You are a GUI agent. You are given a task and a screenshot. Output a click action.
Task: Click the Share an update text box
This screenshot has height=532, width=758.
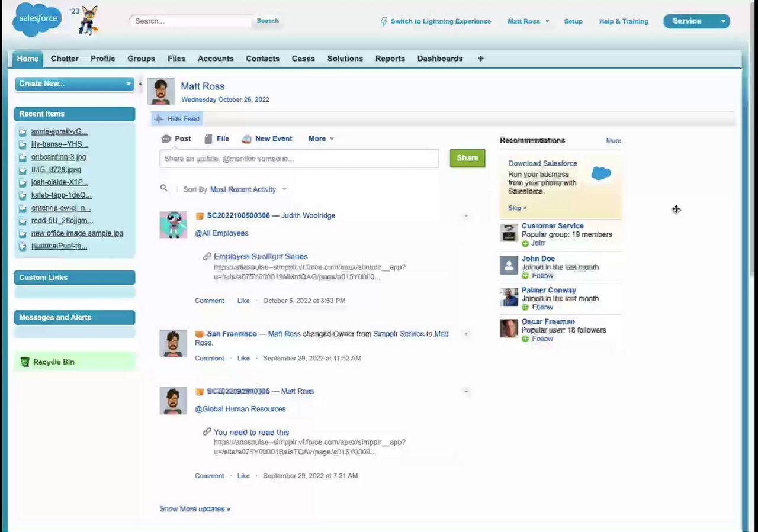pos(299,159)
